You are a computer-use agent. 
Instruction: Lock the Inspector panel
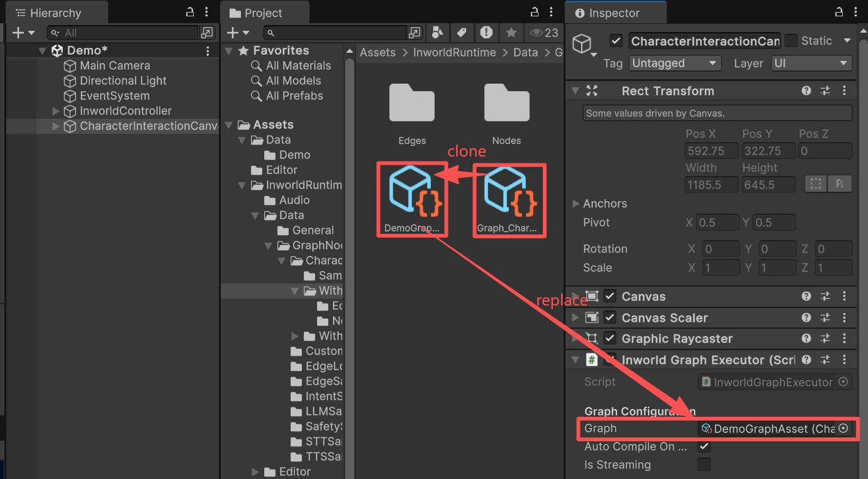coord(838,12)
